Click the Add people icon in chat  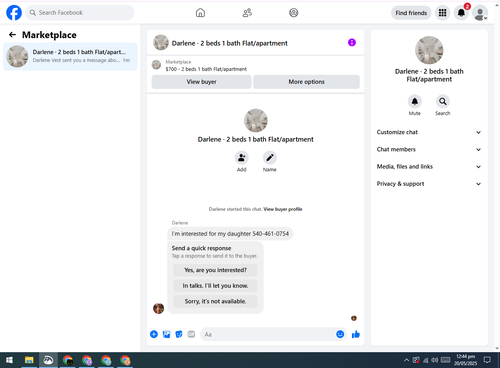[241, 157]
